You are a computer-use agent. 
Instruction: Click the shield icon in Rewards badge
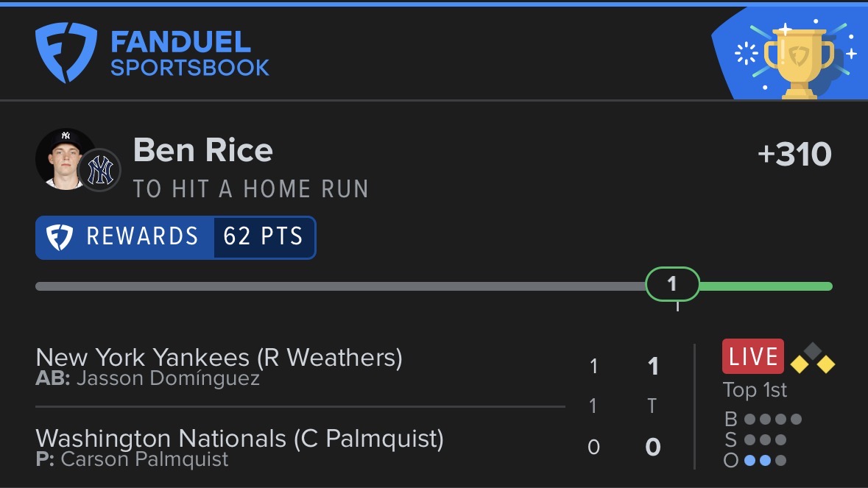coord(59,237)
